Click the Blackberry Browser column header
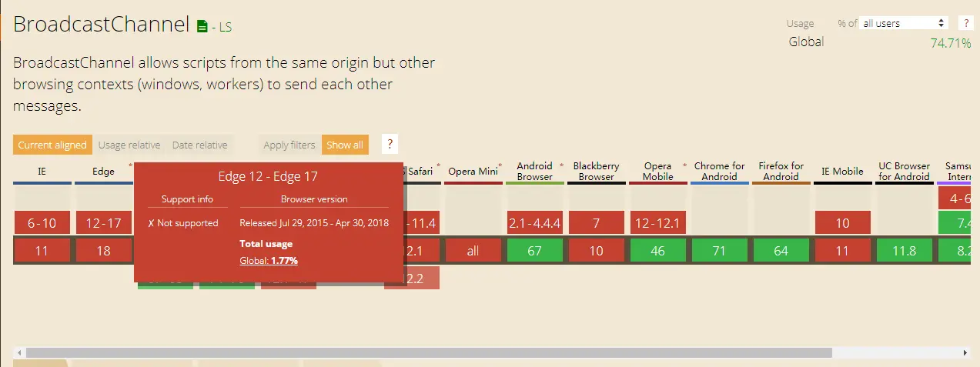Viewport: 980px width, 367px height. point(597,172)
